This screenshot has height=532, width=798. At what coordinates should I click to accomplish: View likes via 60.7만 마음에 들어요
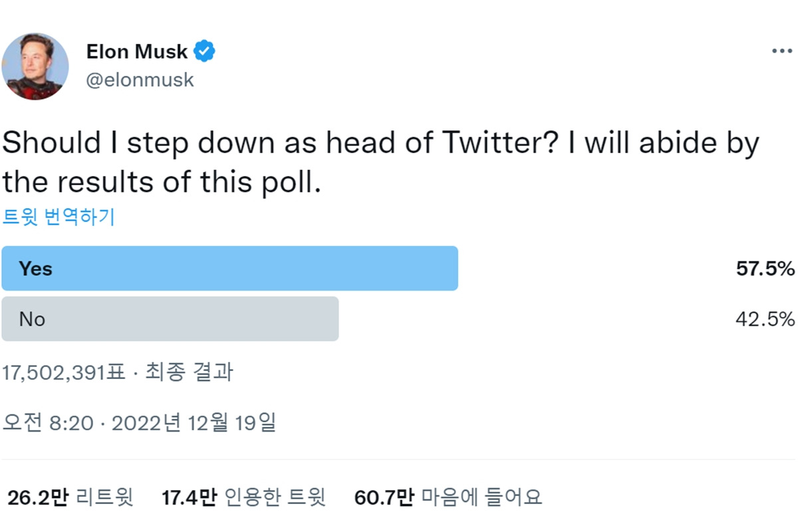point(449,496)
